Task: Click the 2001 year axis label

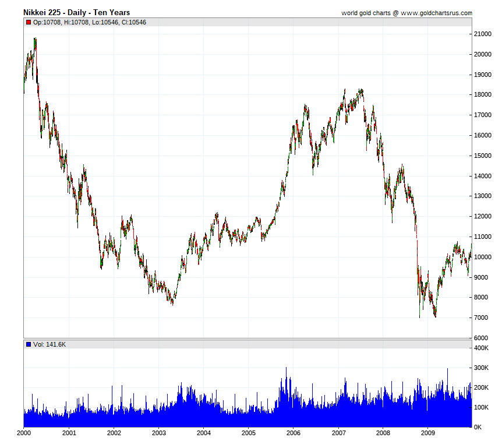Action: [69, 433]
